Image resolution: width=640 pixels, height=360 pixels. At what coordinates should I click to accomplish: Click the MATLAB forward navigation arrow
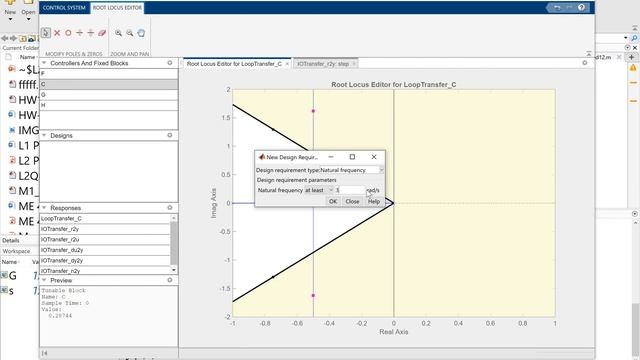pyautogui.click(x=13, y=38)
